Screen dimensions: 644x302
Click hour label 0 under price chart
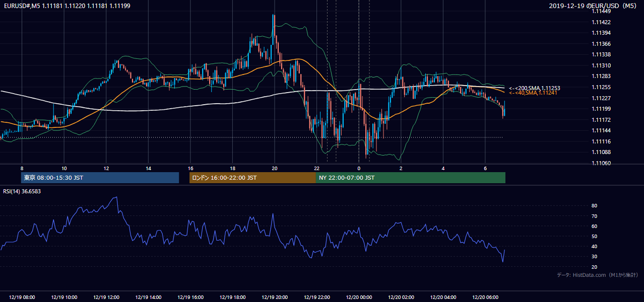coord(359,168)
